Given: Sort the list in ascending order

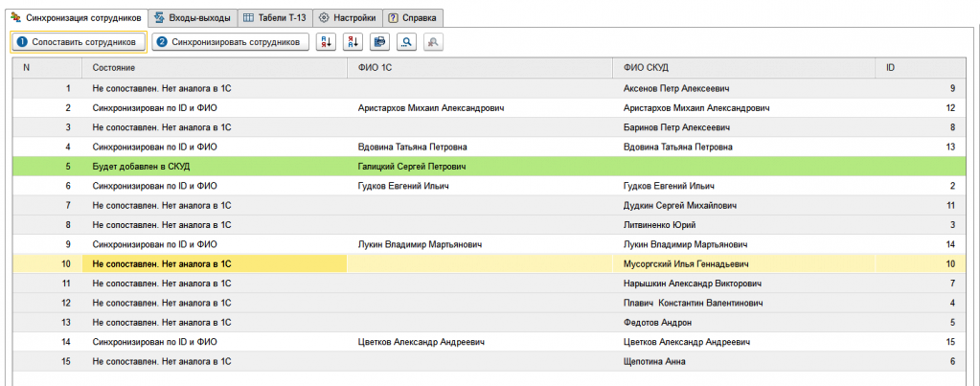Looking at the screenshot, I should [327, 42].
